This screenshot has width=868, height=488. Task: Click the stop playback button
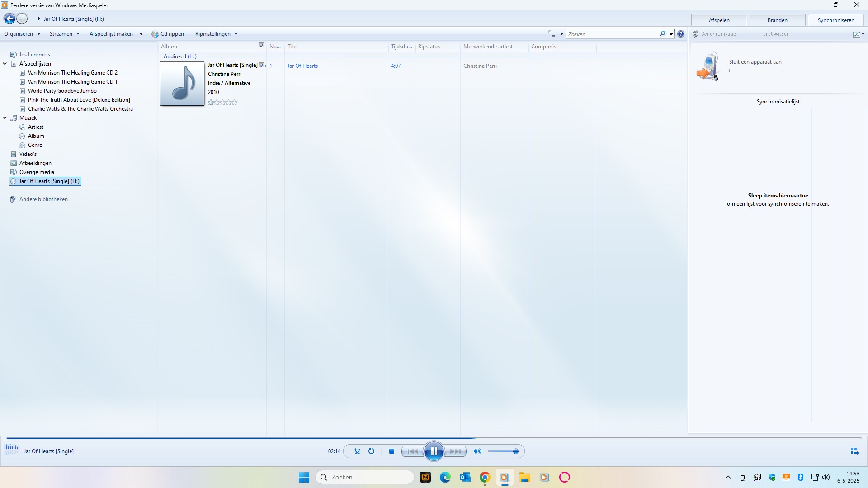pos(392,451)
